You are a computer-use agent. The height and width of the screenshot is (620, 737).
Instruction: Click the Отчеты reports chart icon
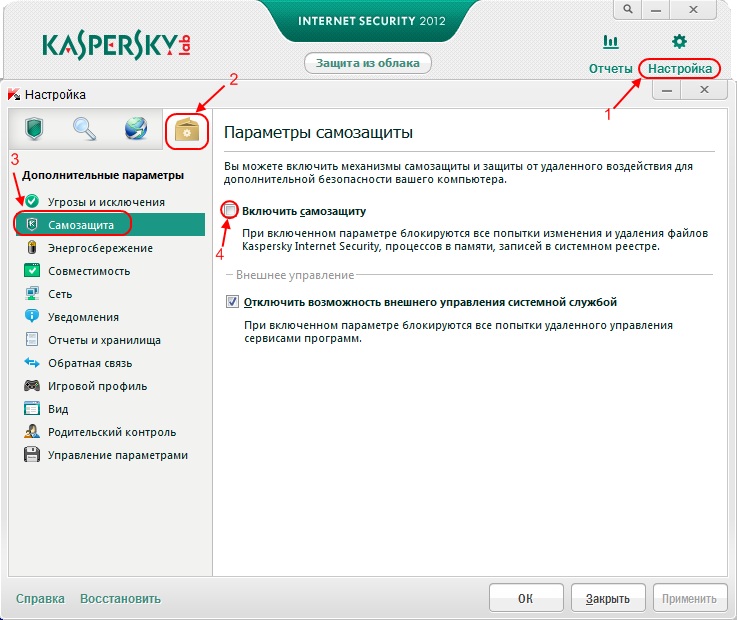point(609,42)
